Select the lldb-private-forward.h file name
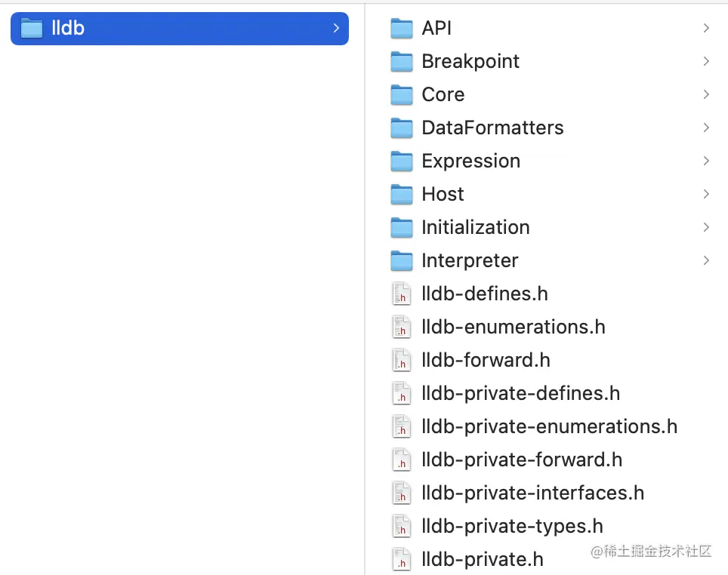 pos(522,460)
